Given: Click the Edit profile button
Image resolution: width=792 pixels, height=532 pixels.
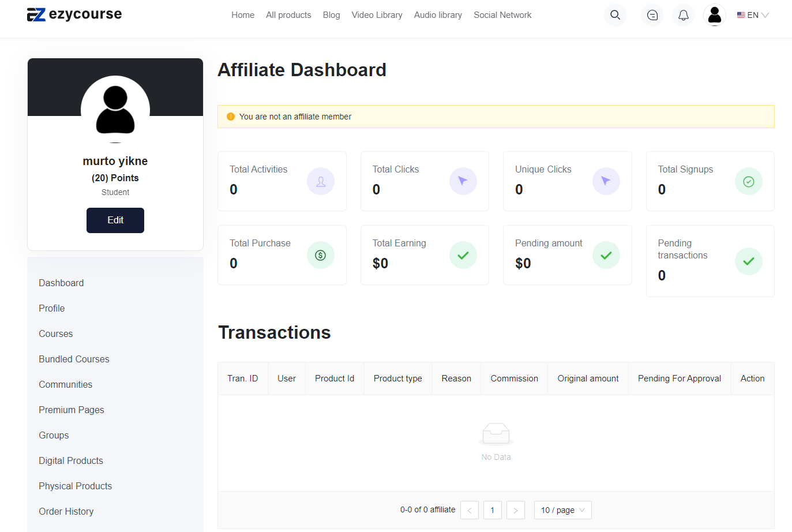Looking at the screenshot, I should [x=115, y=220].
